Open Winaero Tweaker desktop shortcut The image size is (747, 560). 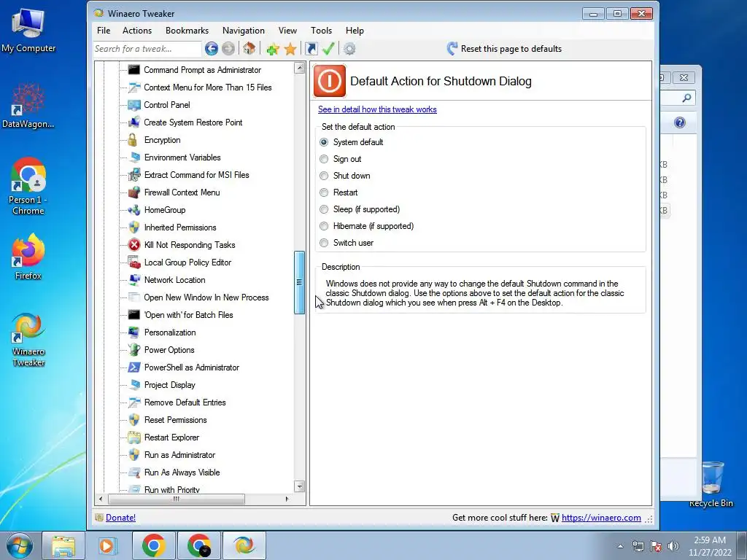tap(28, 340)
